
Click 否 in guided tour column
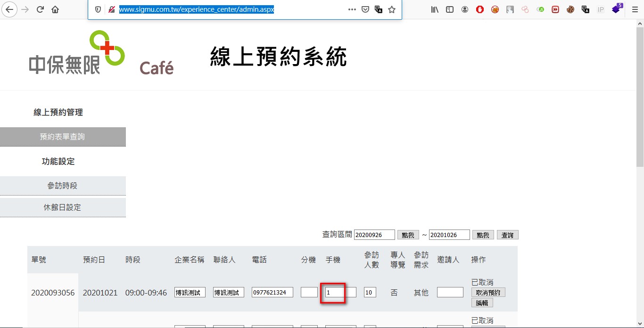click(x=394, y=293)
